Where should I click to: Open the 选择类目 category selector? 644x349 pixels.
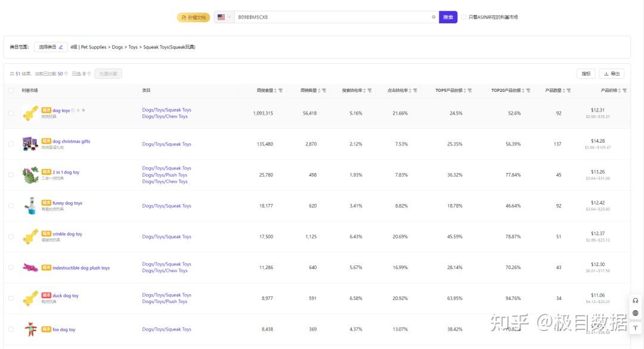(50, 47)
